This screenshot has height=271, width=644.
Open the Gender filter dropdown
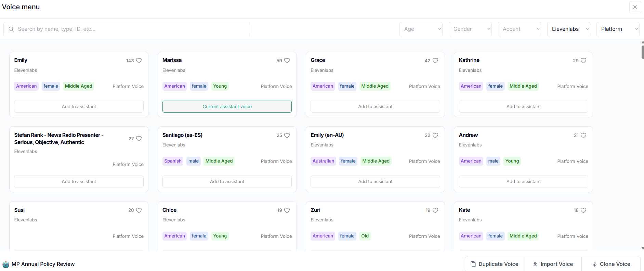click(470, 29)
